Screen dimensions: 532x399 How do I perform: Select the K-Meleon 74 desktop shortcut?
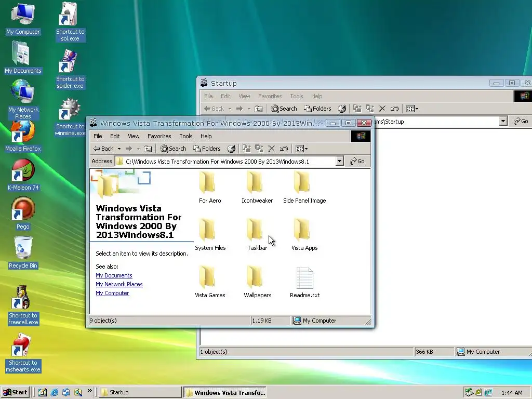(x=23, y=175)
